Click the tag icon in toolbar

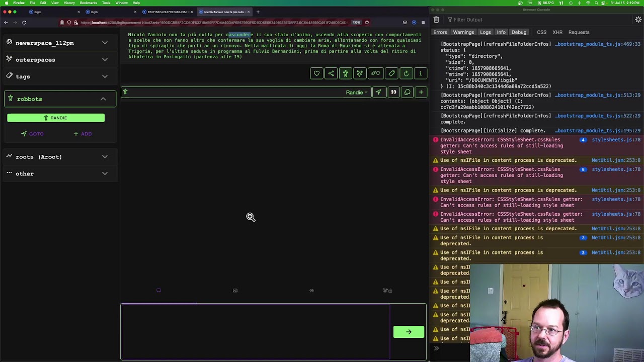391,73
